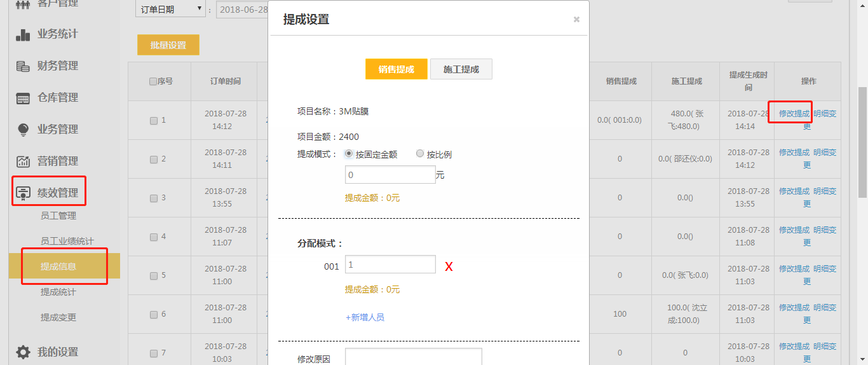Viewport: 868px width, 365px height.
Task: Click the 营销管理 chart icon
Action: tap(23, 162)
